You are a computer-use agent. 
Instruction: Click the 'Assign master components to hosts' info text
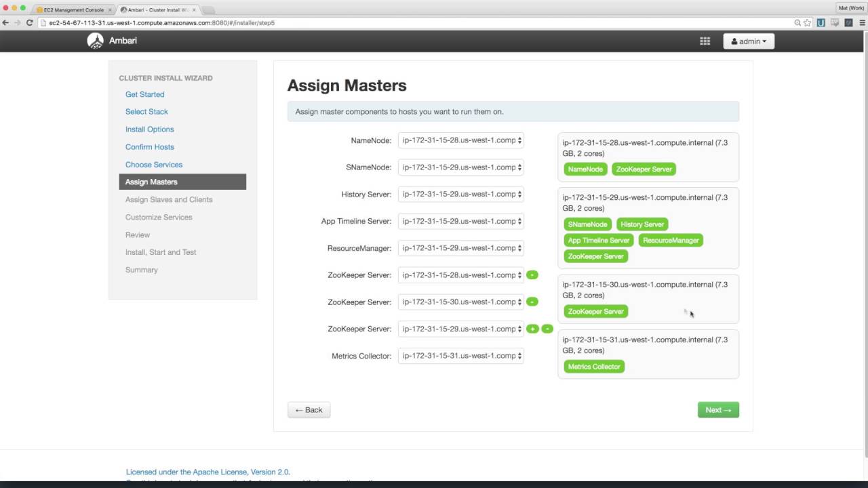coord(399,112)
